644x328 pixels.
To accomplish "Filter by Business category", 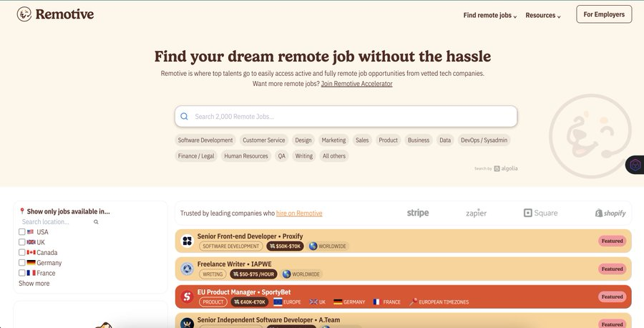I will [x=419, y=140].
